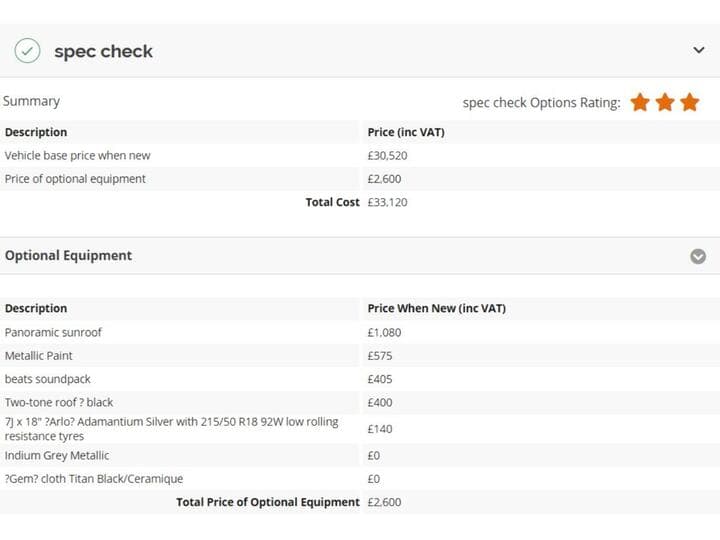The image size is (720, 540).
Task: Click the £575 paint price
Action: click(x=380, y=356)
